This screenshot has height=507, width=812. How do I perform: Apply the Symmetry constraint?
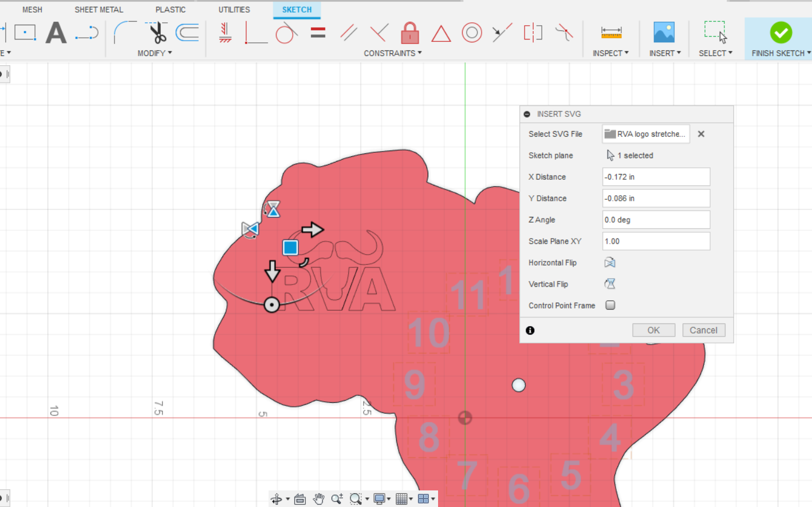pos(533,33)
